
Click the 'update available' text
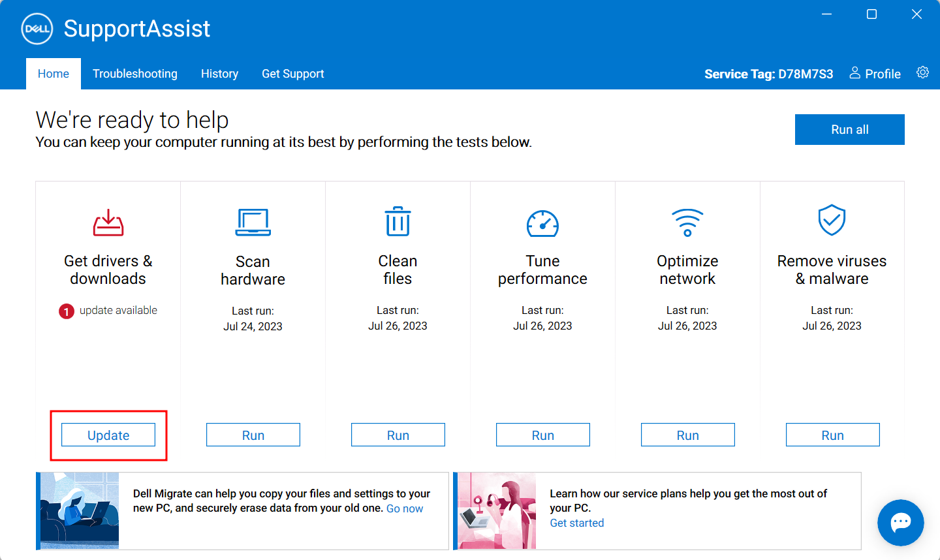[x=118, y=310]
